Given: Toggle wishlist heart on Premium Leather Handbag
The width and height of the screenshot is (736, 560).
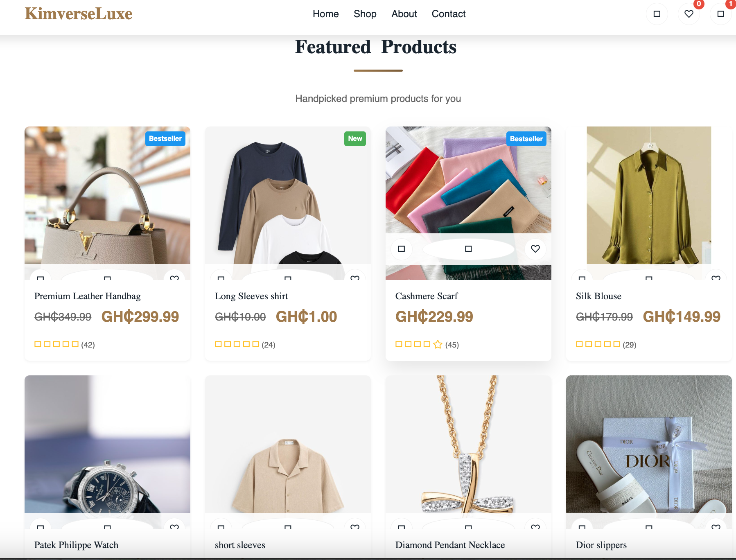Looking at the screenshot, I should (174, 278).
